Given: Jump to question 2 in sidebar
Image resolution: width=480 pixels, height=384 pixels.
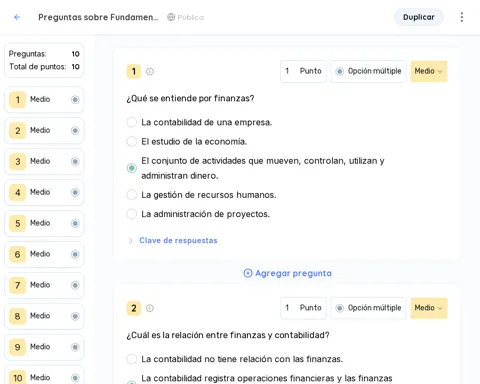Looking at the screenshot, I should tap(44, 130).
